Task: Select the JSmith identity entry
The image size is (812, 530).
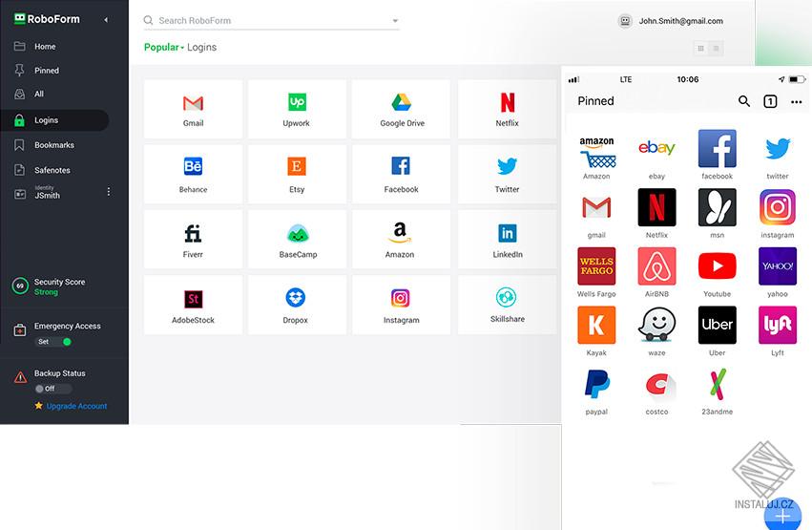Action: click(47, 192)
